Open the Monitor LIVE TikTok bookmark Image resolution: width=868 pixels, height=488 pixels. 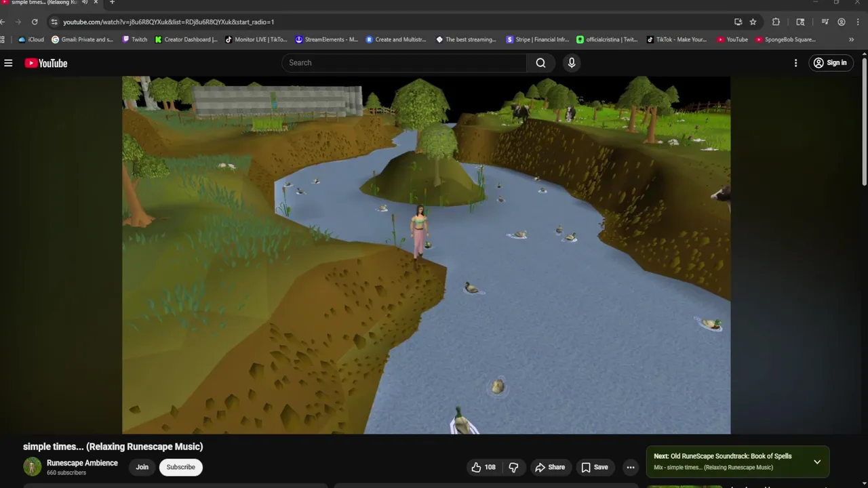[x=256, y=39]
